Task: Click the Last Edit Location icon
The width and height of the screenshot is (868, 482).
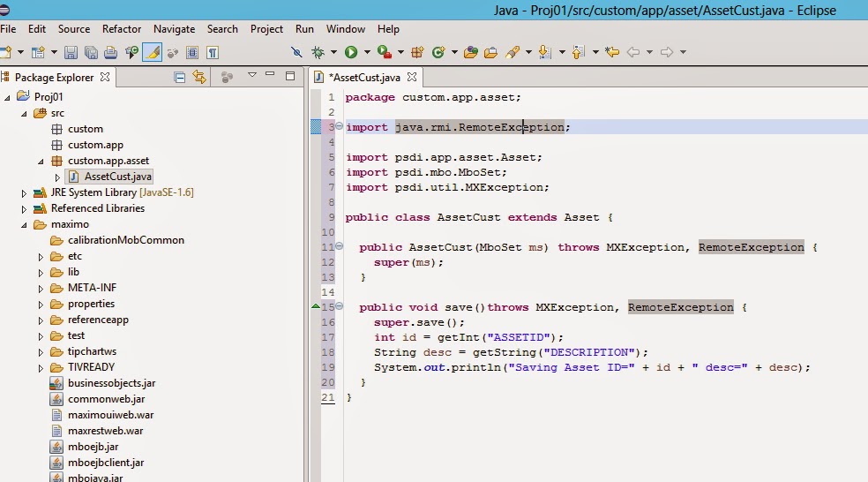Action: (612, 52)
